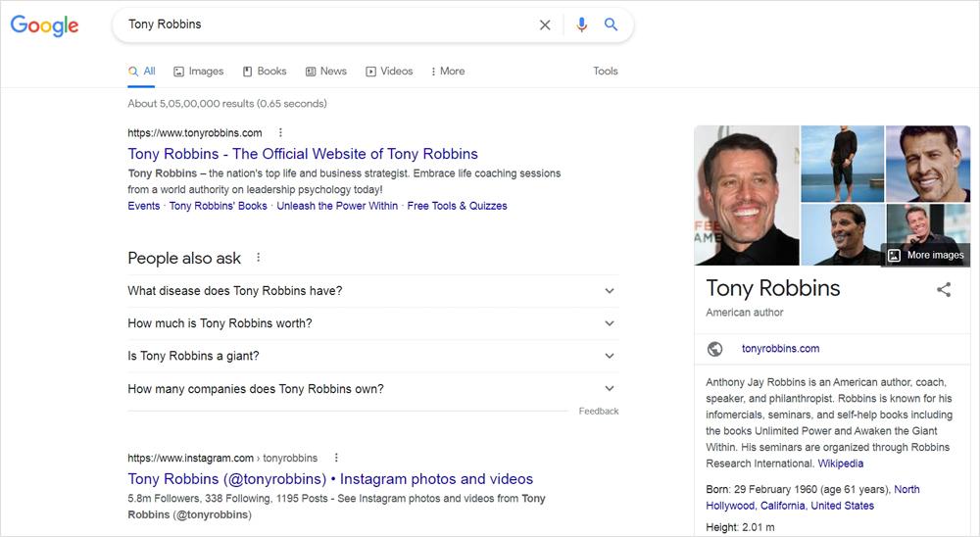Click the 'Height: 2.01 m' text

click(740, 527)
